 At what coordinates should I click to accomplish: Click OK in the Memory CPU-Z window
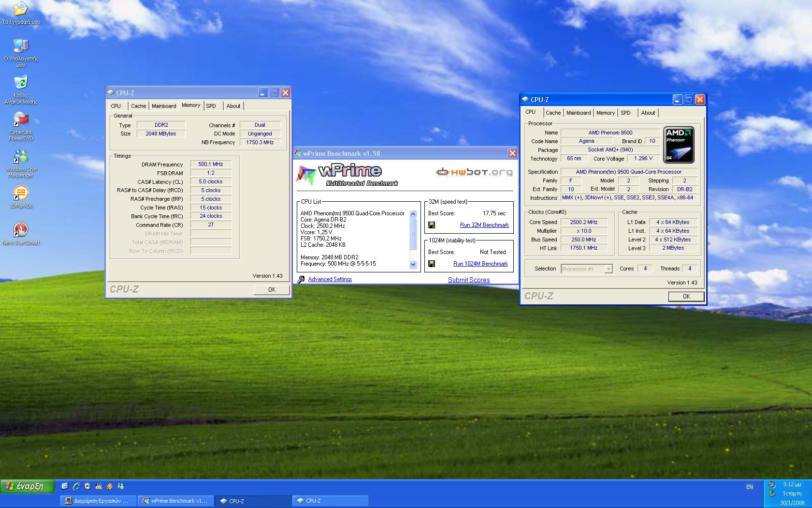[x=272, y=290]
